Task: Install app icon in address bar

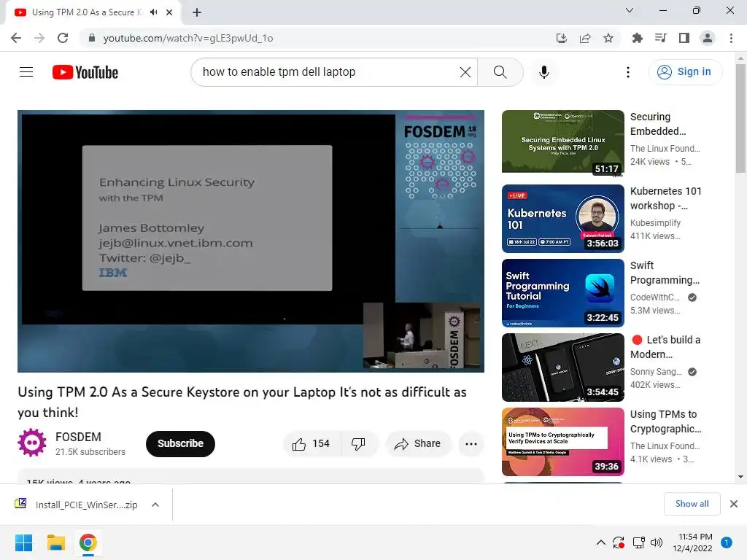Action: coord(562,38)
